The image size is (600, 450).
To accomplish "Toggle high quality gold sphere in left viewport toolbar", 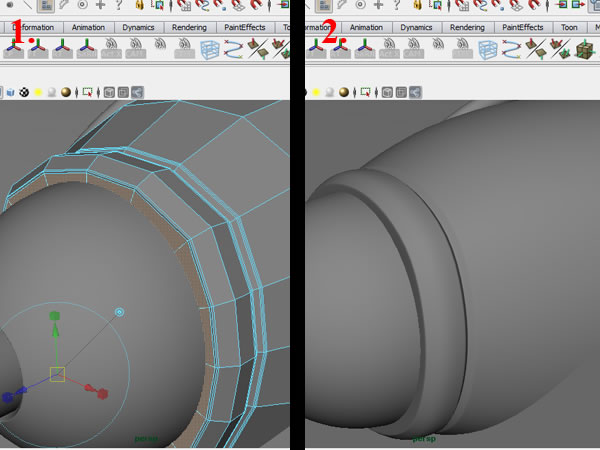I will click(66, 92).
